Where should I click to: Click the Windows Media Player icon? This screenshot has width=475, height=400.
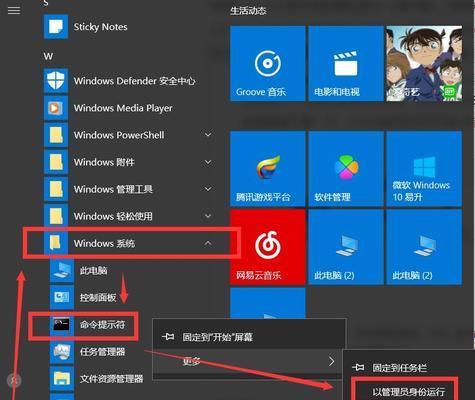click(56, 108)
